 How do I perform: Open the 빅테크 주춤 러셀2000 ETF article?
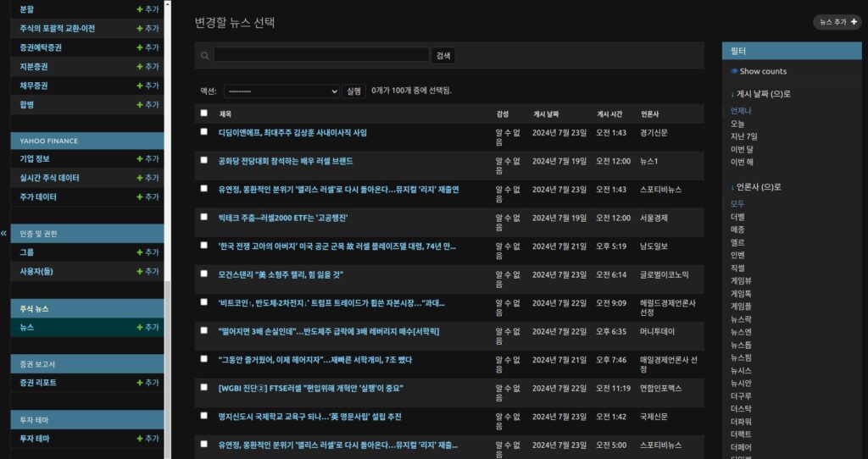click(283, 218)
